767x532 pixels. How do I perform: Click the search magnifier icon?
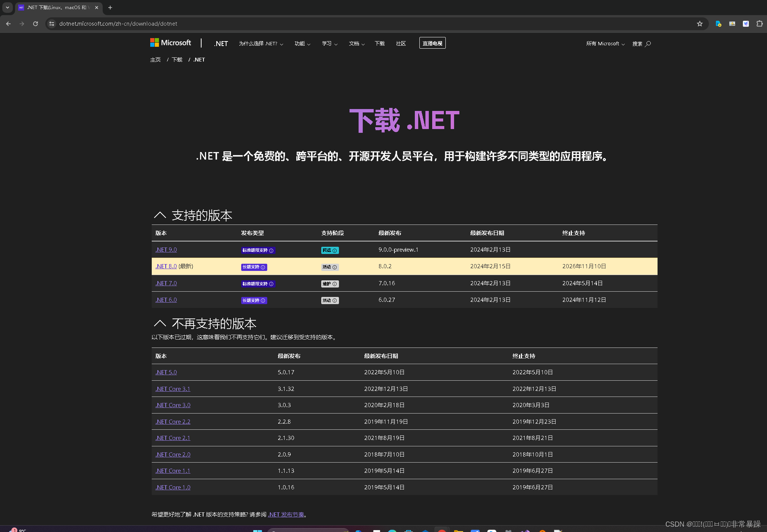click(x=648, y=44)
